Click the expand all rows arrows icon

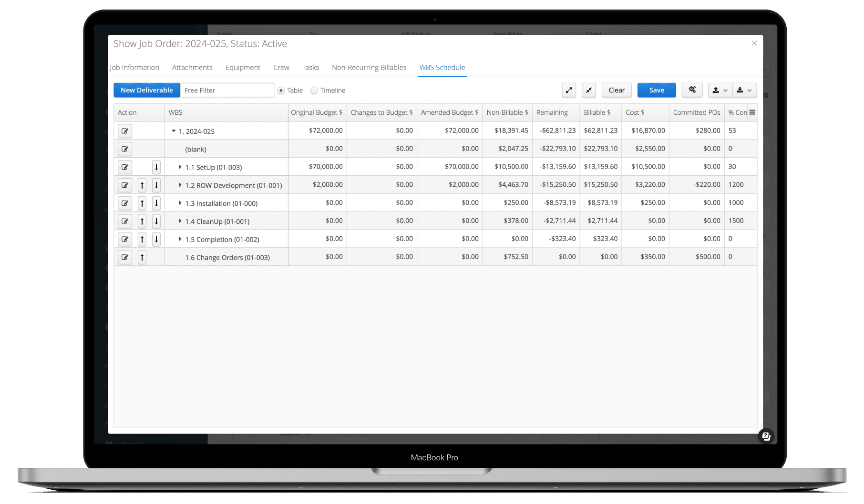pos(569,90)
